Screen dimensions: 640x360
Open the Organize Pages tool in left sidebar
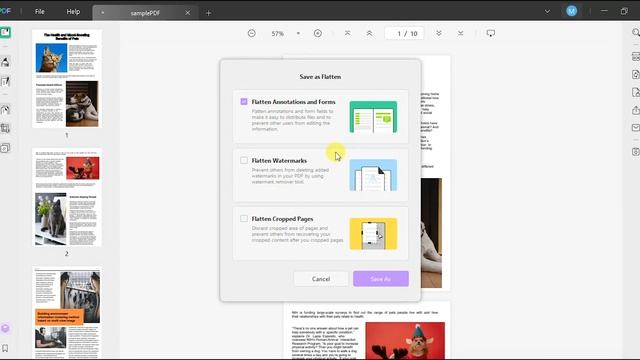pyautogui.click(x=5, y=110)
